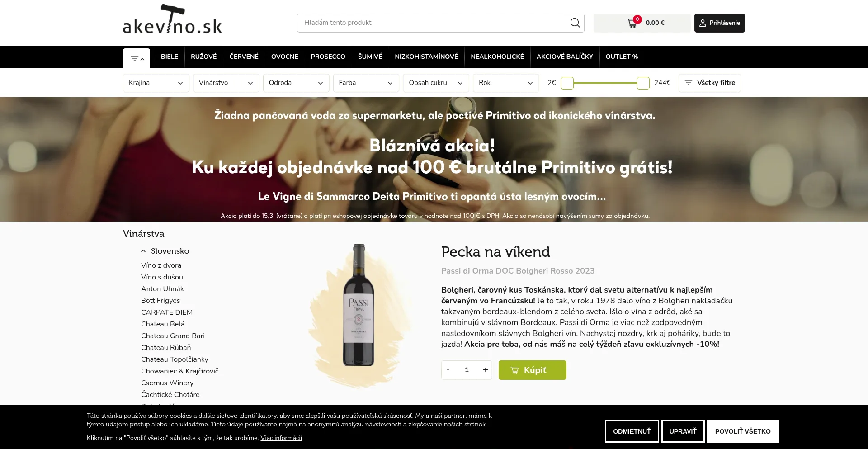The height and width of the screenshot is (449, 868).
Task: Select Chateau Topoľčianky winery link
Action: point(175,359)
